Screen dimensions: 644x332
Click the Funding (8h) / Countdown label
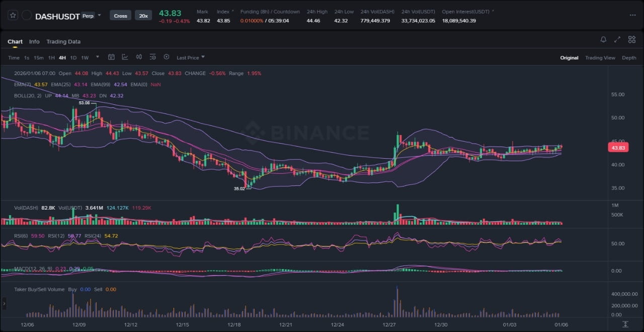pos(270,12)
